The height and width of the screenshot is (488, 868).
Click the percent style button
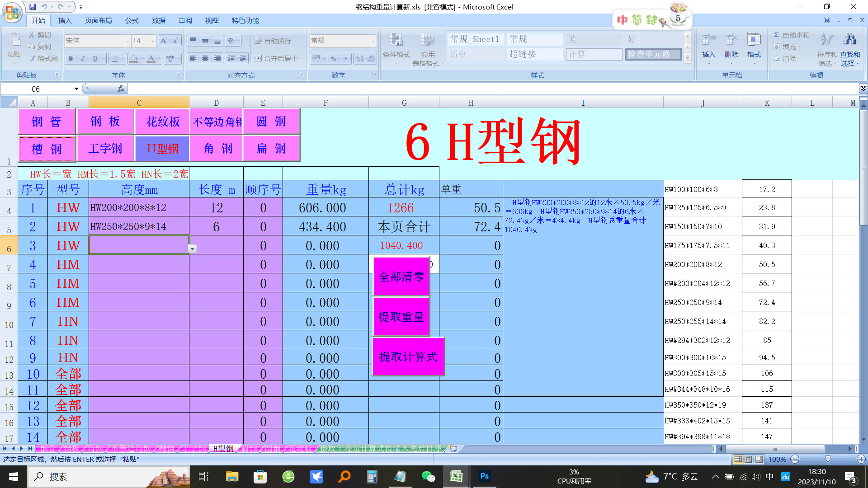[x=333, y=58]
